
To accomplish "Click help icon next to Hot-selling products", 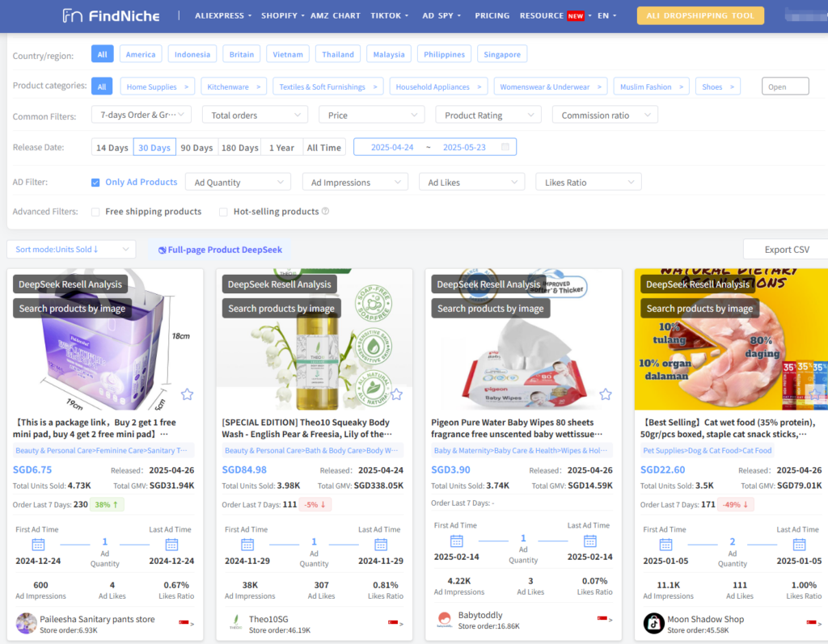I will (x=325, y=211).
